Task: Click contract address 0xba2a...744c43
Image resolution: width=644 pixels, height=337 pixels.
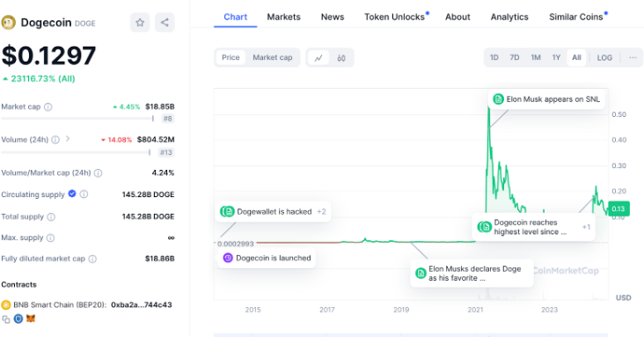Action: (142, 305)
